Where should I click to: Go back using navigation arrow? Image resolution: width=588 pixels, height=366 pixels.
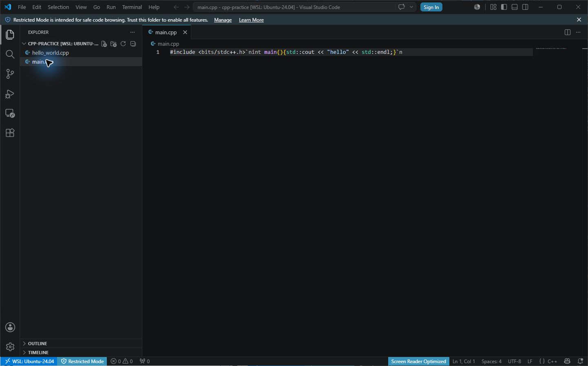pos(176,7)
